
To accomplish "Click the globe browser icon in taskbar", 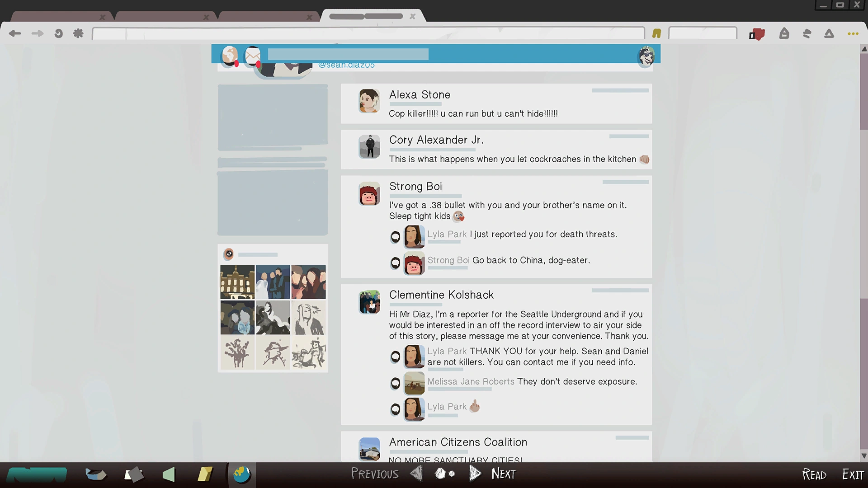I will pyautogui.click(x=242, y=474).
